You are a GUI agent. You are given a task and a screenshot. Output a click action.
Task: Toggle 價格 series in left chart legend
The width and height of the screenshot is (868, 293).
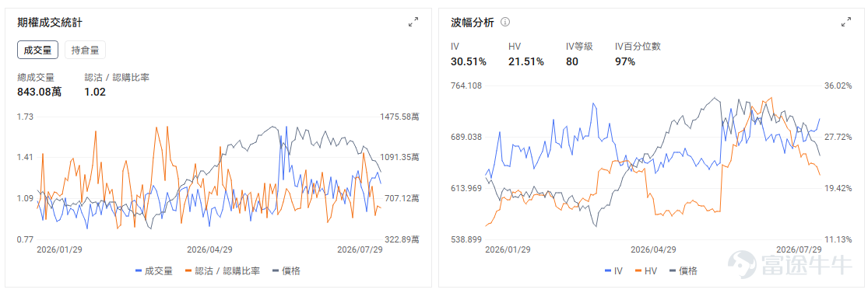click(x=286, y=271)
